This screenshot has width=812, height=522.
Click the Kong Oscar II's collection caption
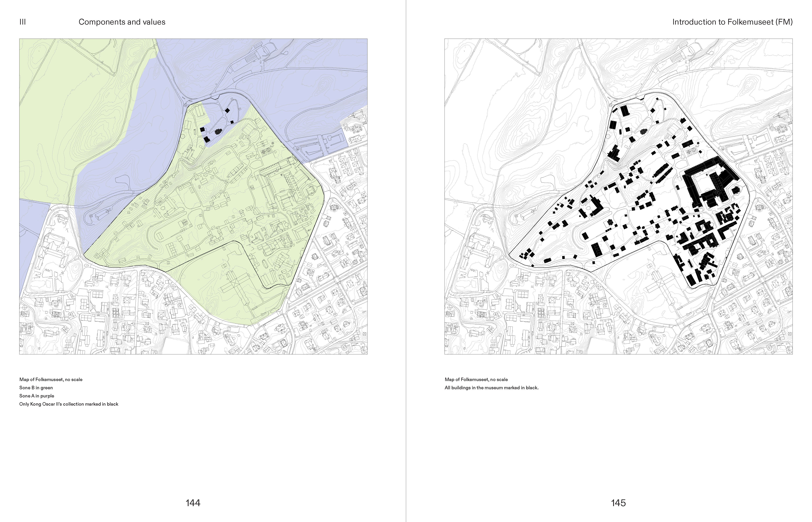(69, 404)
